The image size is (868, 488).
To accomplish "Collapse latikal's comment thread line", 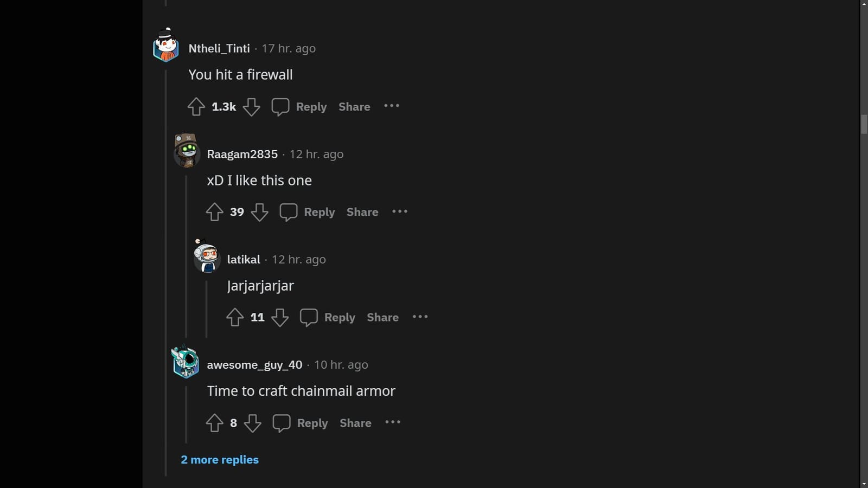I will (206, 309).
